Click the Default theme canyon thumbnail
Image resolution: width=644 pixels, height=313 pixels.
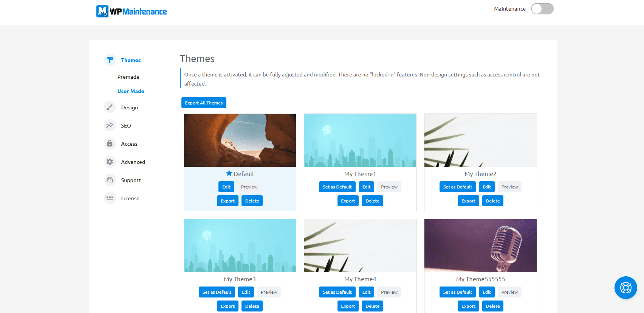[240, 140]
